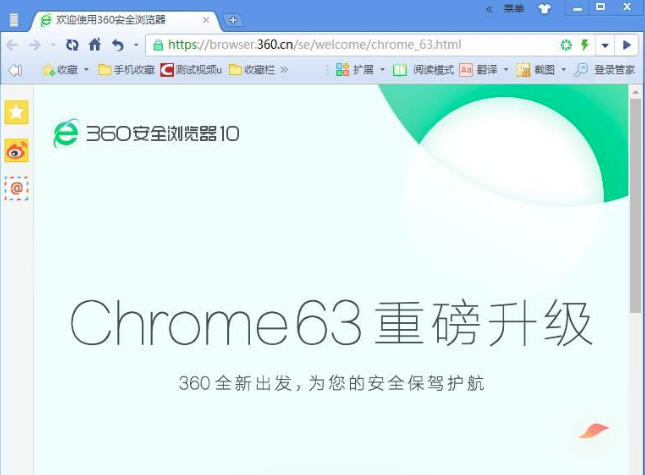
Task: Open the mail @ sidebar icon
Action: (x=16, y=188)
